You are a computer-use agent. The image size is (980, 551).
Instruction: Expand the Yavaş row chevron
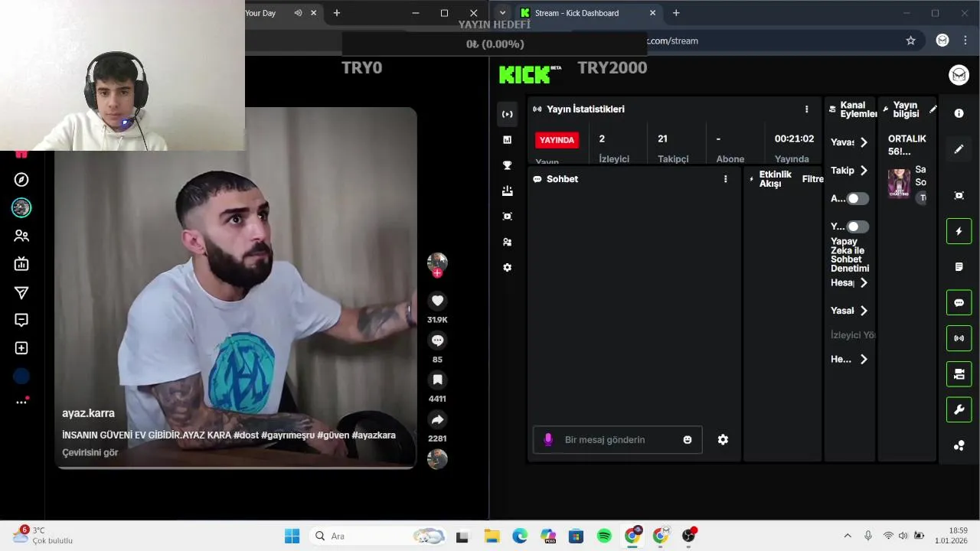click(x=864, y=142)
